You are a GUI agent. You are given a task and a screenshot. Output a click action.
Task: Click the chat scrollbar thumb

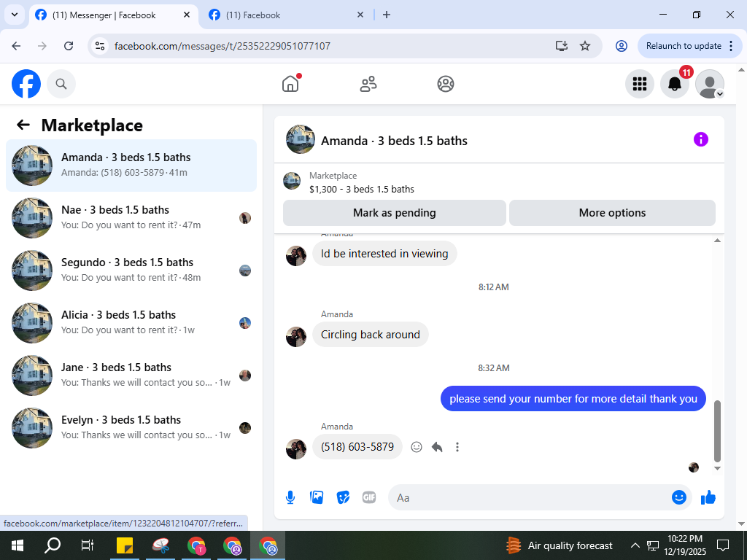coord(717,431)
